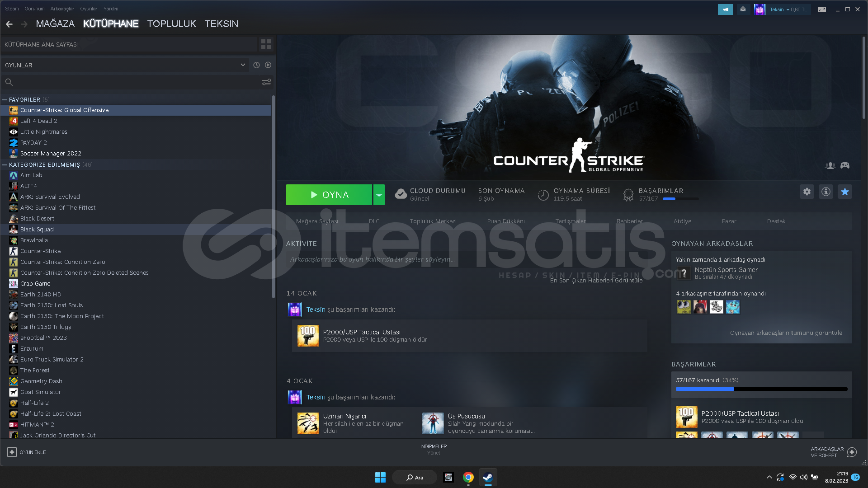Click the announcements megaphone icon

pyautogui.click(x=725, y=9)
